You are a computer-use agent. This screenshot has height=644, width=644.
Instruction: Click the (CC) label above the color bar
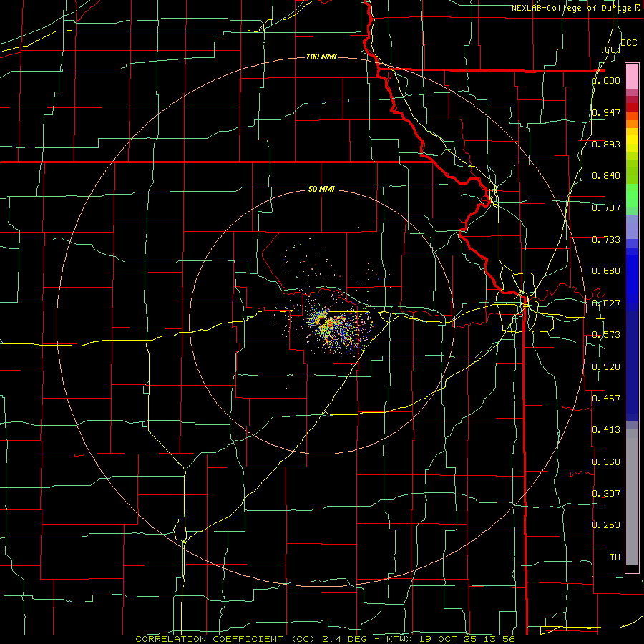coord(610,49)
